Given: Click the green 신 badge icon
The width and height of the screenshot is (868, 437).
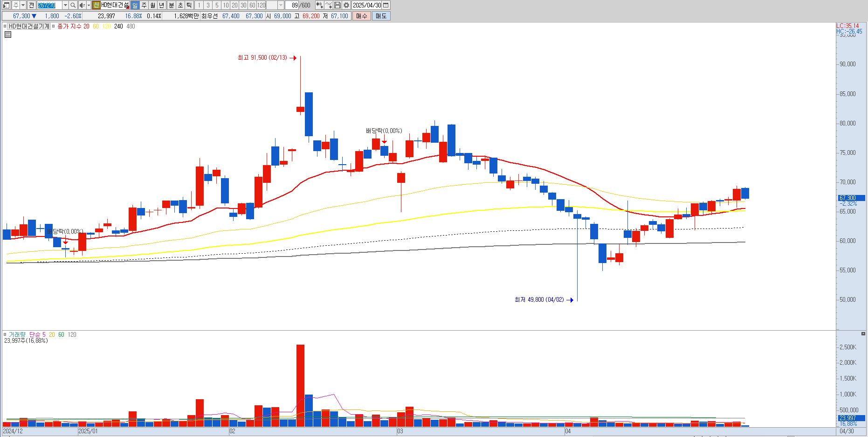Looking at the screenshot, I should coord(96,5).
